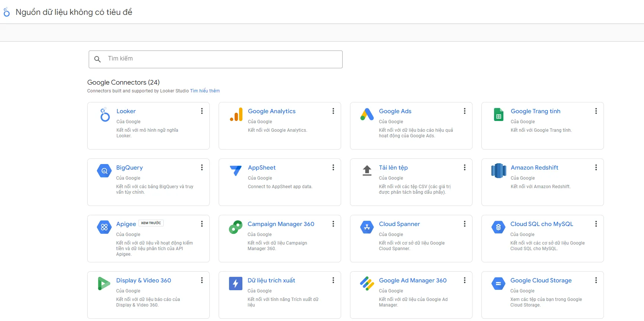Choose the Apigee connector title
The image size is (644, 321).
click(x=126, y=224)
